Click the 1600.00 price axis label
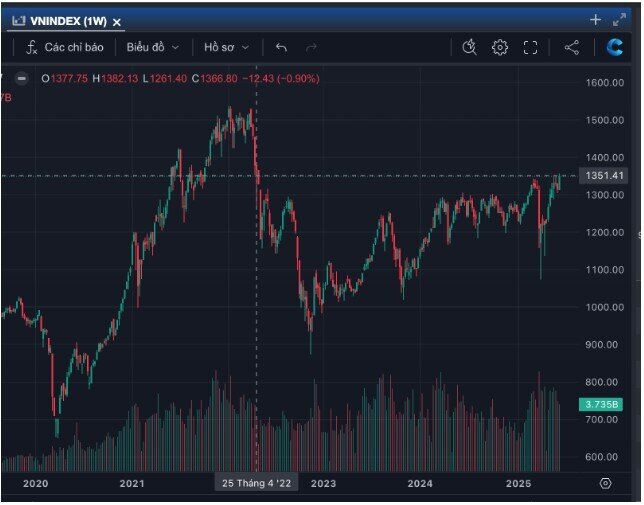 [x=605, y=83]
